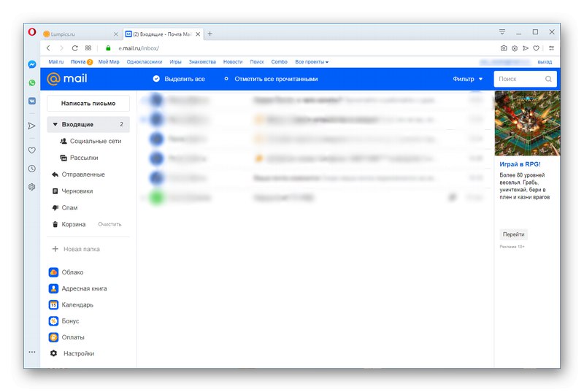Open Speed Dial grid icon
Image resolution: width=584 pixels, height=392 pixels.
(88, 48)
